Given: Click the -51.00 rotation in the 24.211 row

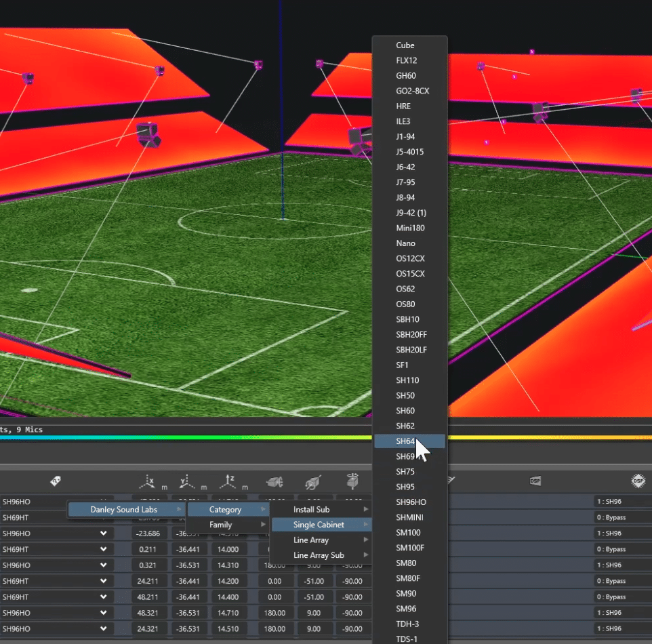Looking at the screenshot, I should click(314, 581).
